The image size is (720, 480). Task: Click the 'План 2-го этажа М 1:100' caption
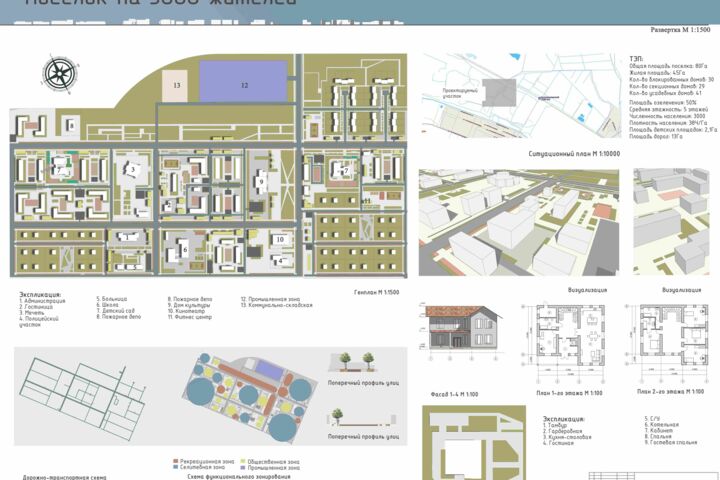point(670,392)
